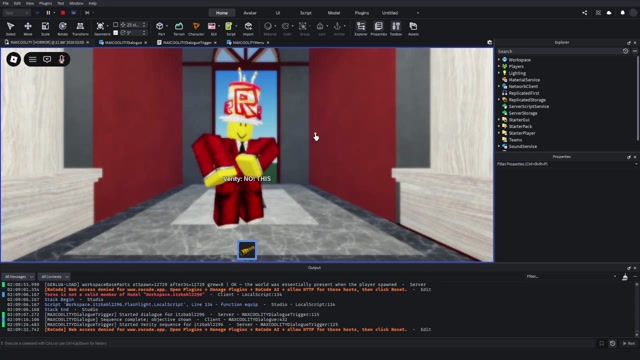Toggle the Explorer panel button
Viewport: 640px width, 360px height.
point(361,29)
